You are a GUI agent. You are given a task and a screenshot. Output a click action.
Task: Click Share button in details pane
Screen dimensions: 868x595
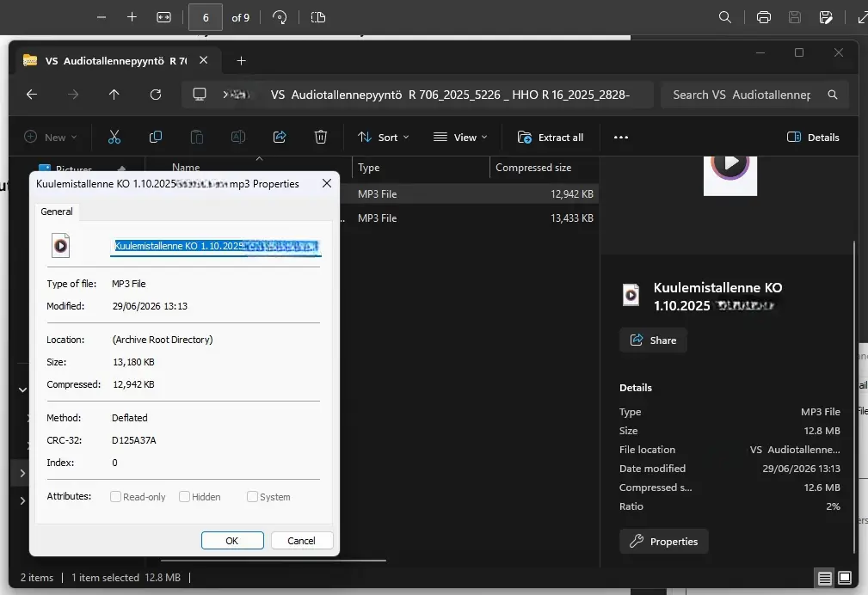[x=653, y=340]
